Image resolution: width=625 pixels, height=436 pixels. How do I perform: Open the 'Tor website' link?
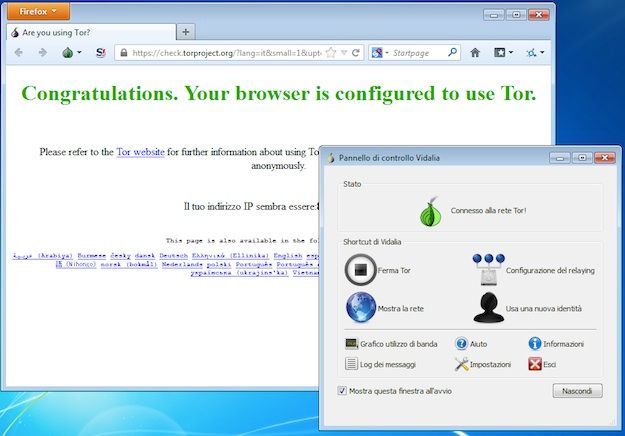140,152
